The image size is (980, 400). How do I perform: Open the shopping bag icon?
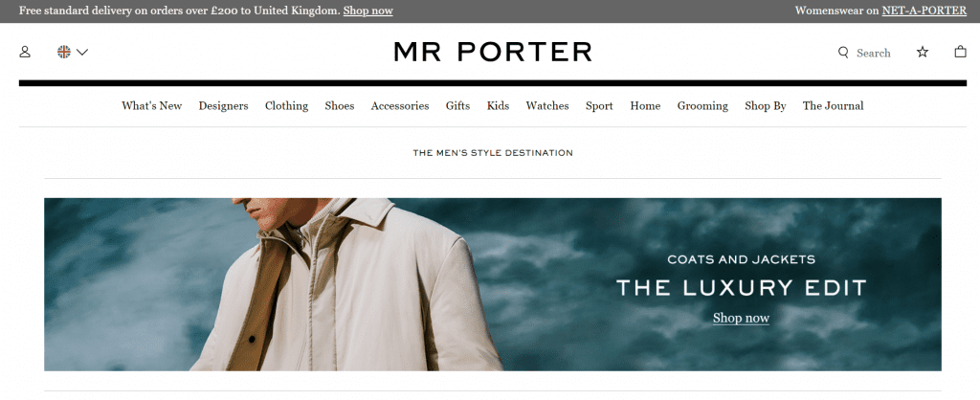tap(961, 52)
